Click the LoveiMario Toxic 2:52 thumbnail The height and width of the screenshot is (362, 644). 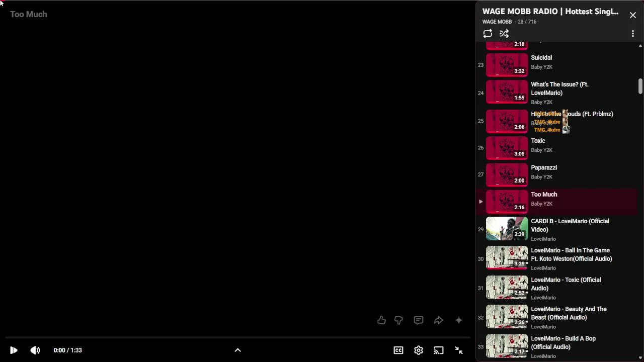point(507,288)
